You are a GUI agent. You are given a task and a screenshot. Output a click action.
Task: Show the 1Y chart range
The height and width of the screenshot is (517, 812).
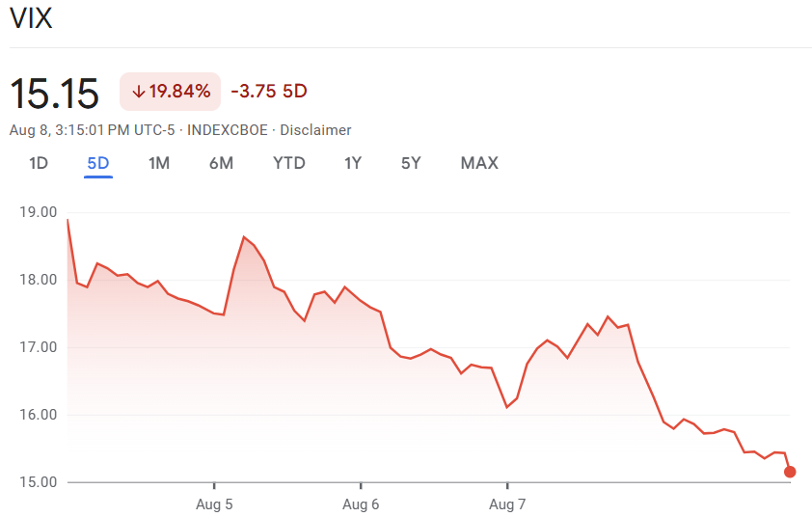click(x=353, y=163)
